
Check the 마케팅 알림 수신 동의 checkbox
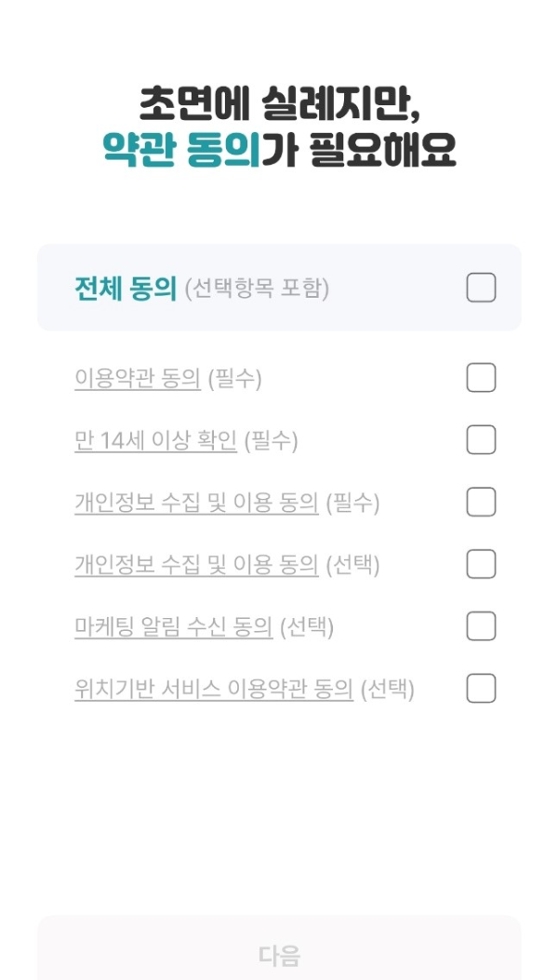pyautogui.click(x=481, y=626)
